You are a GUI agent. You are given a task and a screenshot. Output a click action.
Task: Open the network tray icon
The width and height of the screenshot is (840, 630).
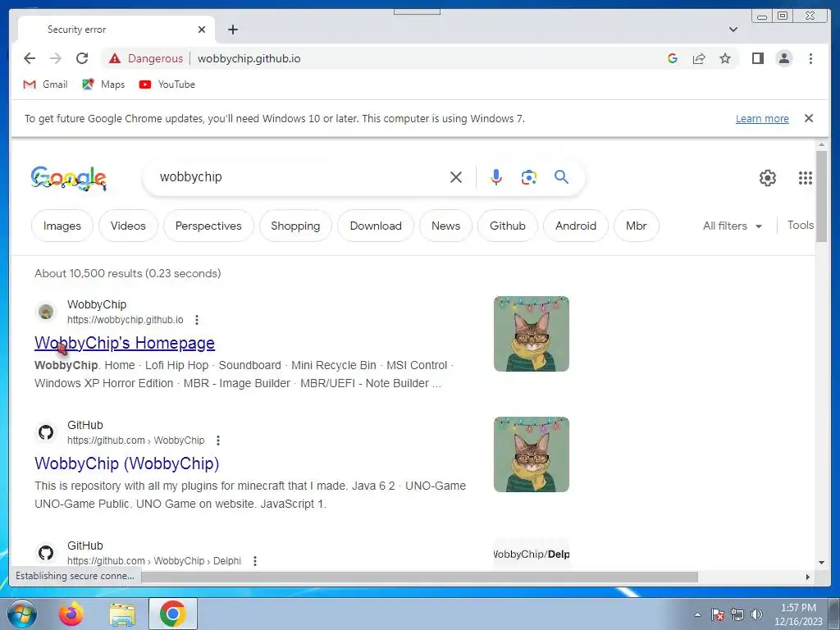pos(737,614)
